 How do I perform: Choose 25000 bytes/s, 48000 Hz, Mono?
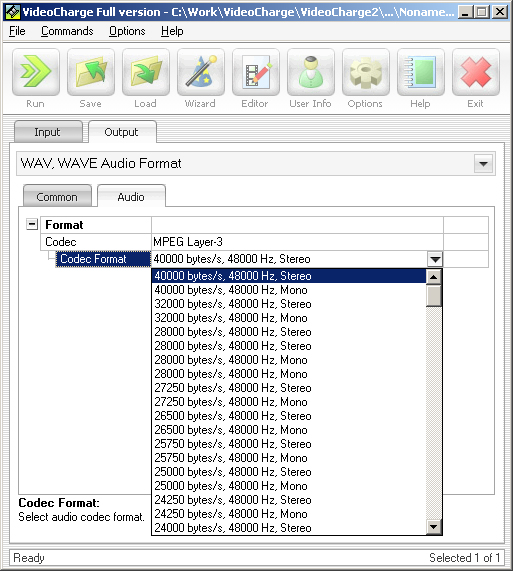(289, 486)
